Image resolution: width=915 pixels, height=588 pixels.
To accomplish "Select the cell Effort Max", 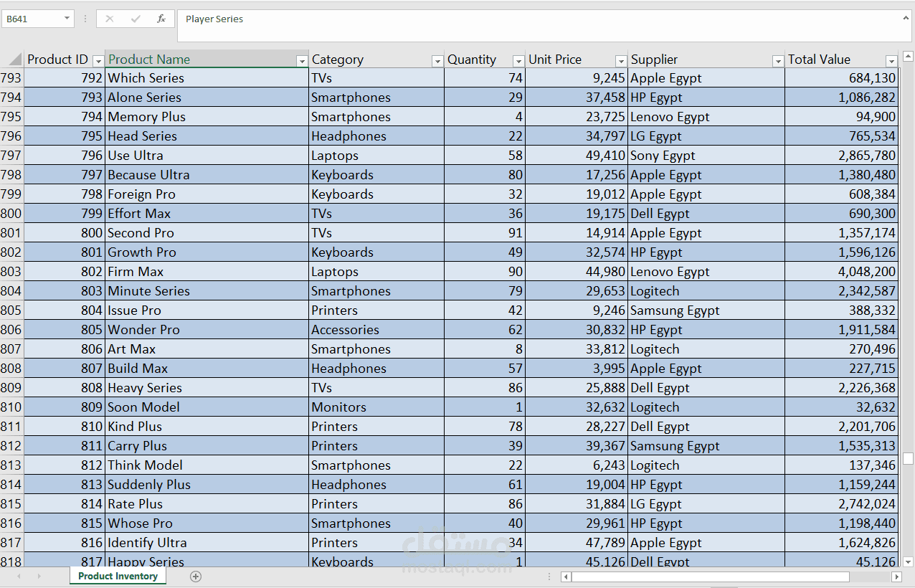I will [207, 214].
